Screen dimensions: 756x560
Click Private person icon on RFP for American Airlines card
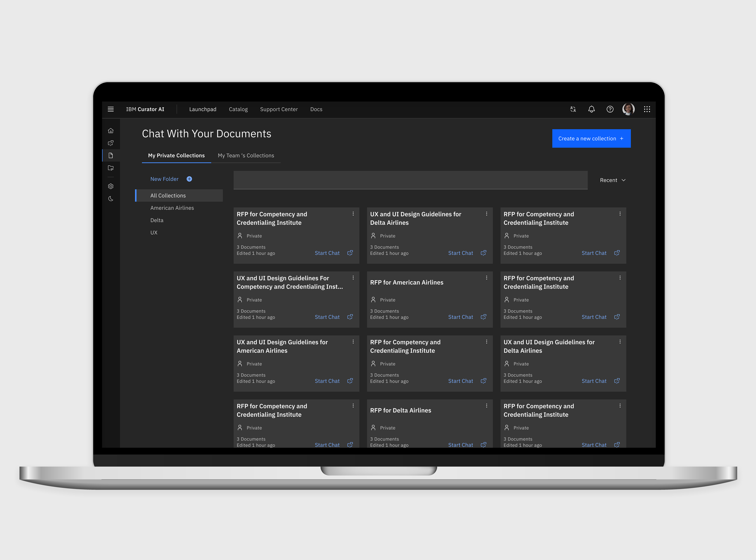coord(373,300)
